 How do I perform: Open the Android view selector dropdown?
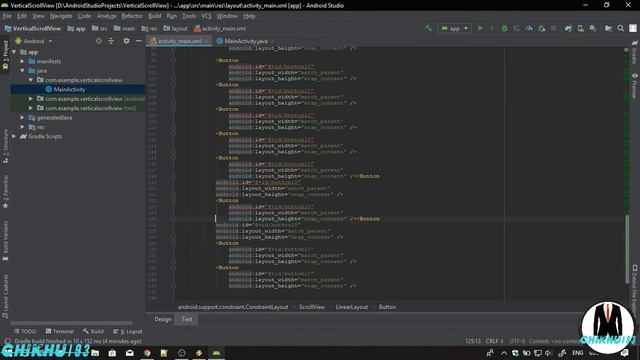[33, 41]
